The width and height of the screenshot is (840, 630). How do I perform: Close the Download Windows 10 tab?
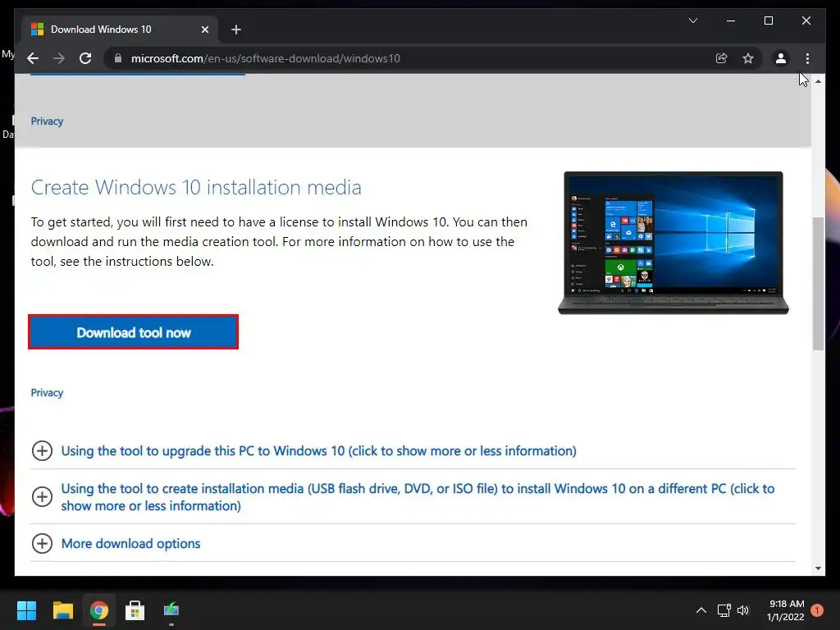204,30
